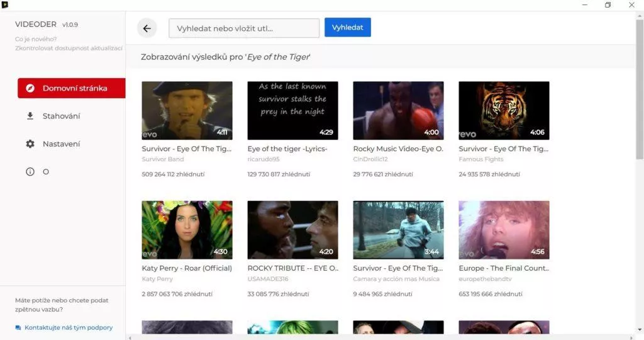Minimize the Videoder window
Image resolution: width=644 pixels, height=340 pixels.
[585, 4]
